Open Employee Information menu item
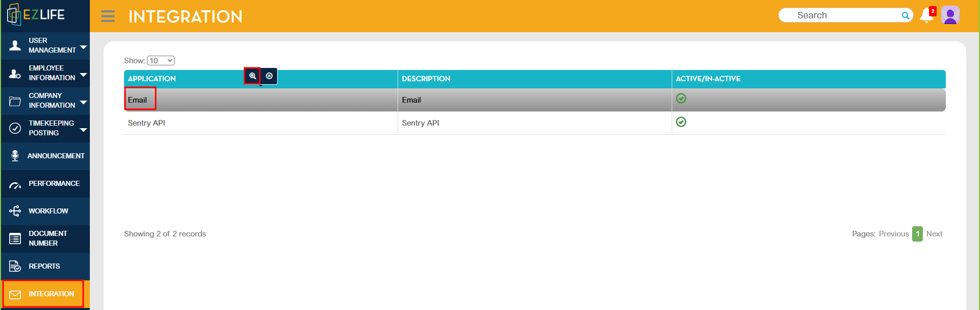 tap(45, 73)
